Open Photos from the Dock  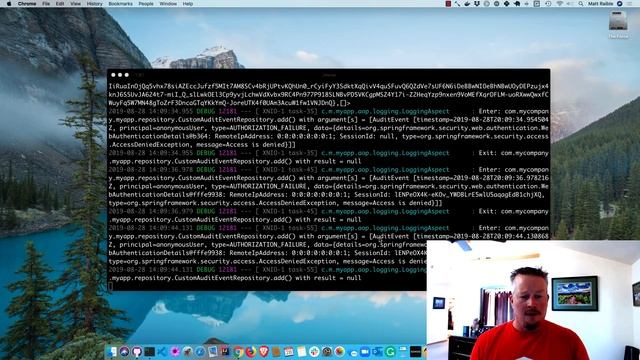(x=340, y=352)
